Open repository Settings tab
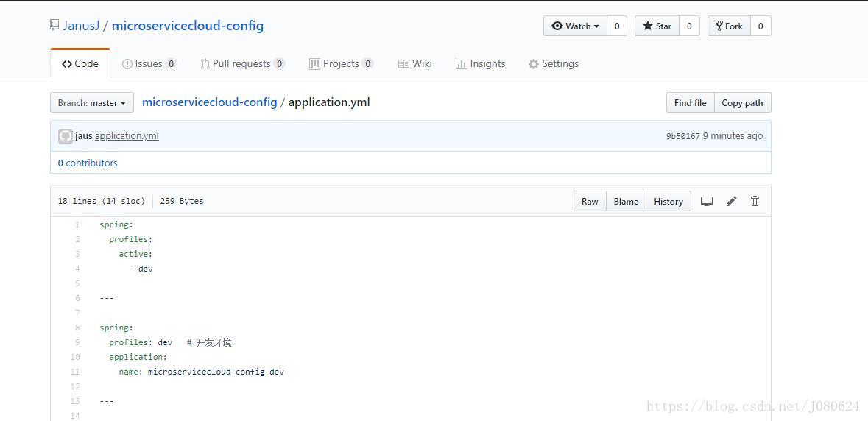 pos(554,63)
